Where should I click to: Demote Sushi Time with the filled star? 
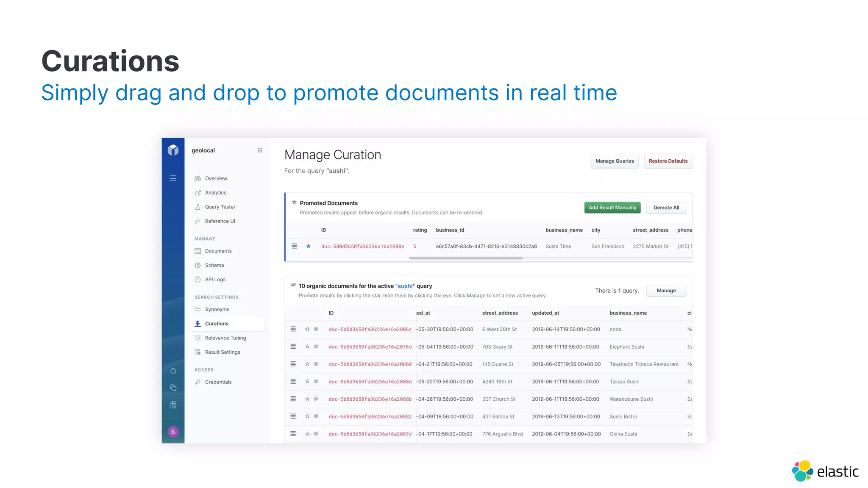[309, 246]
